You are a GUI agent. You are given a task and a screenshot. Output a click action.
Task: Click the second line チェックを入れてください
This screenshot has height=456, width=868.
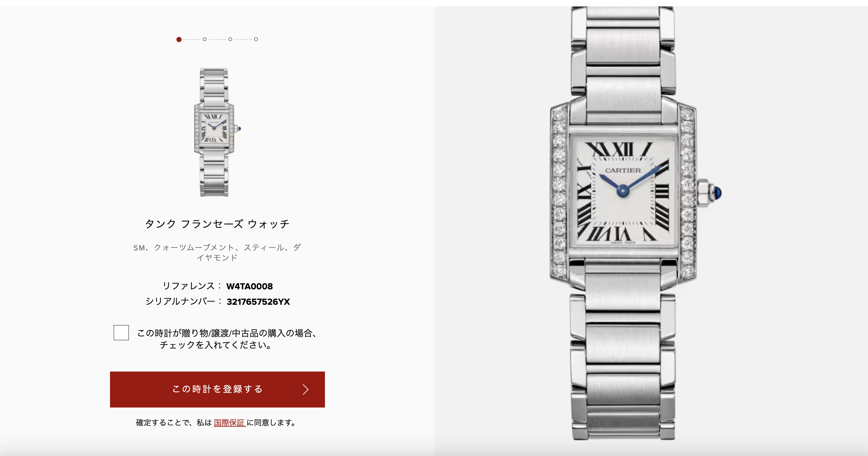point(216,345)
